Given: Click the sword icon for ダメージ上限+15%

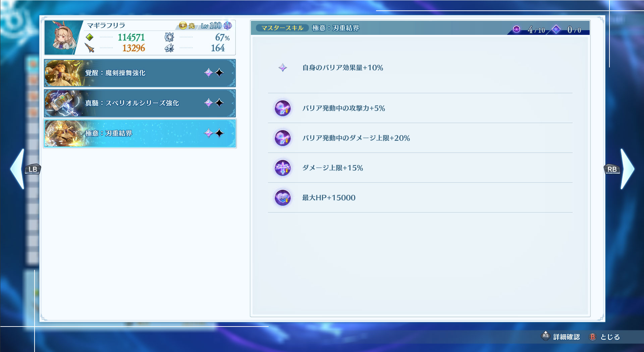Looking at the screenshot, I should pos(283,168).
